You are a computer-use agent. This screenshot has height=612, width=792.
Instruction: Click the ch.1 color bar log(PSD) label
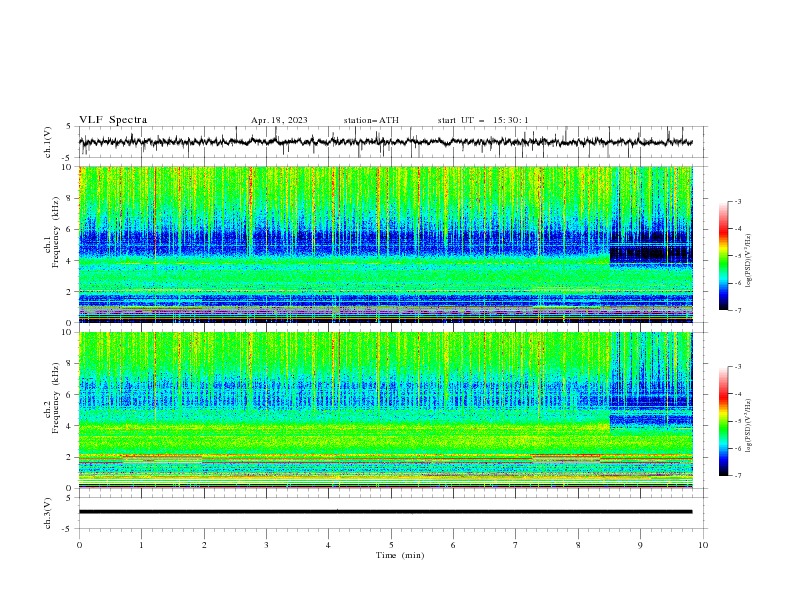[x=748, y=262]
